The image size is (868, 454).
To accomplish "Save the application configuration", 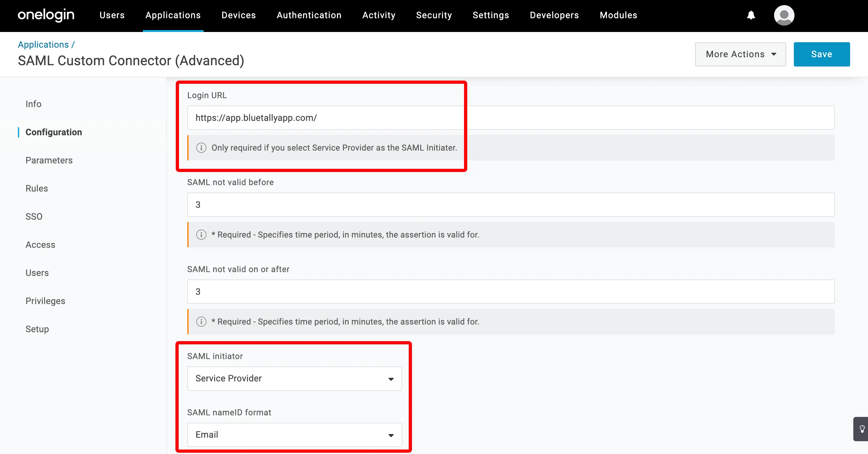I will pyautogui.click(x=821, y=54).
